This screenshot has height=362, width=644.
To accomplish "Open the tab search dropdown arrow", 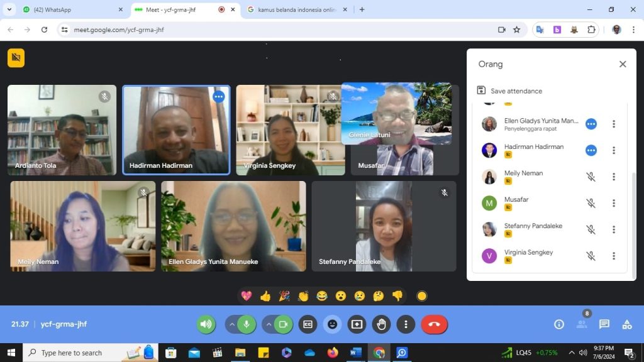I will click(9, 9).
